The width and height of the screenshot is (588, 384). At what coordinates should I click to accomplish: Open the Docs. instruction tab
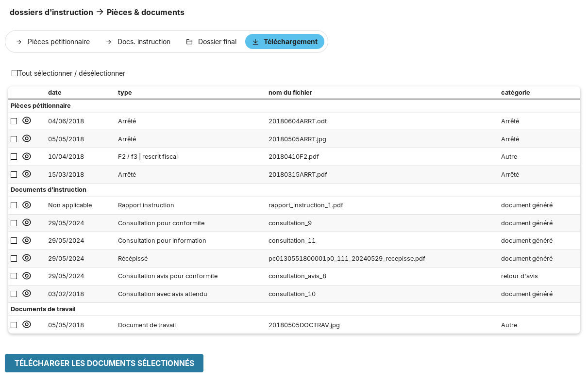(138, 42)
